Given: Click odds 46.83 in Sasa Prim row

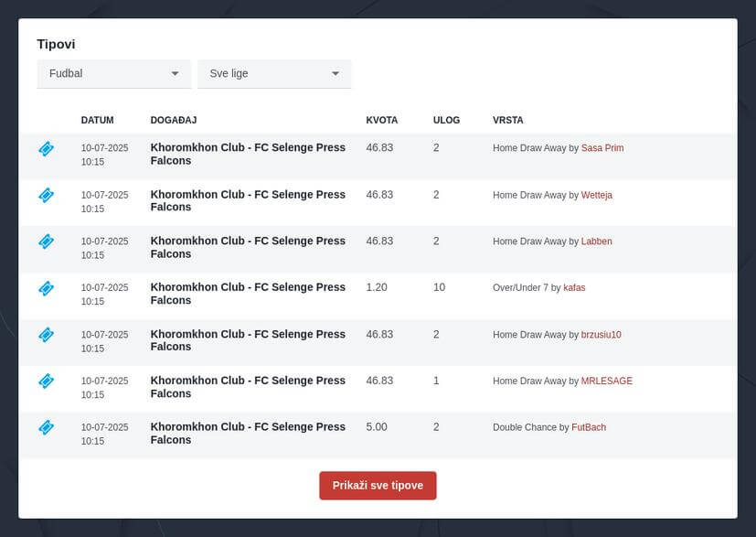Looking at the screenshot, I should [x=379, y=147].
